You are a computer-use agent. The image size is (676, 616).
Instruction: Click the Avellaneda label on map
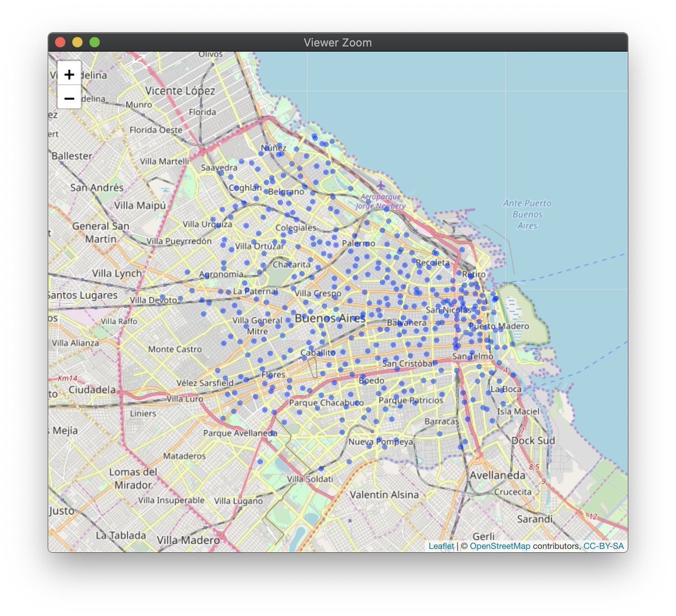point(497,475)
